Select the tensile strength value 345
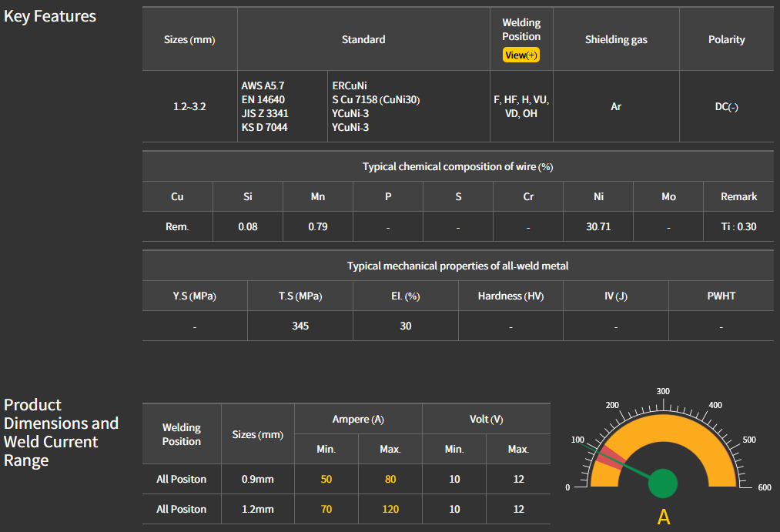 coord(300,326)
